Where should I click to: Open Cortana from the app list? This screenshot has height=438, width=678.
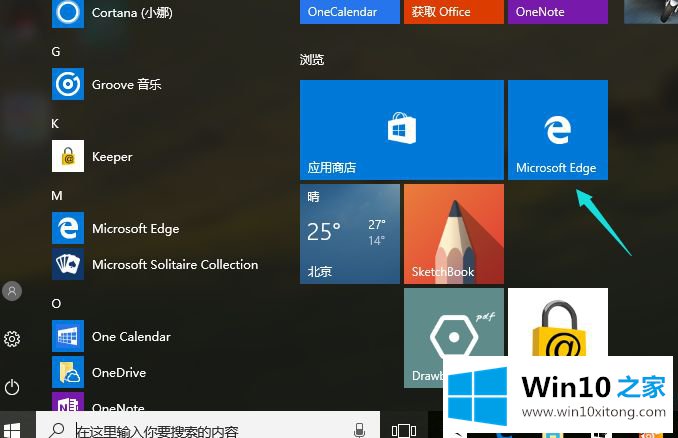(x=112, y=13)
